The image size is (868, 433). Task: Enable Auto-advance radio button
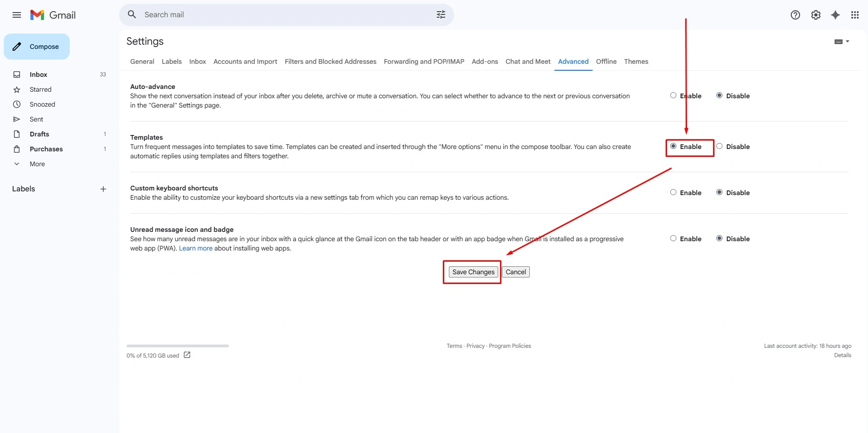(x=673, y=95)
